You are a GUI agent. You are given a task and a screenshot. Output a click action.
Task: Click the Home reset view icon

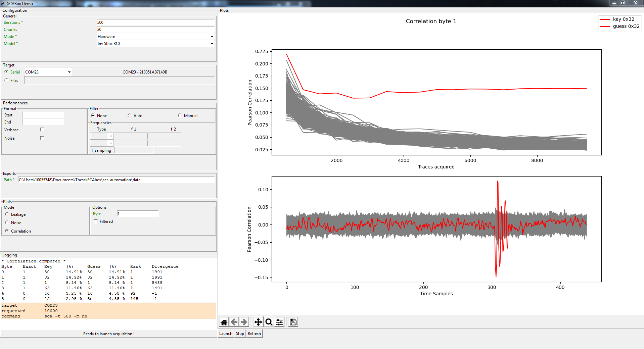click(224, 322)
